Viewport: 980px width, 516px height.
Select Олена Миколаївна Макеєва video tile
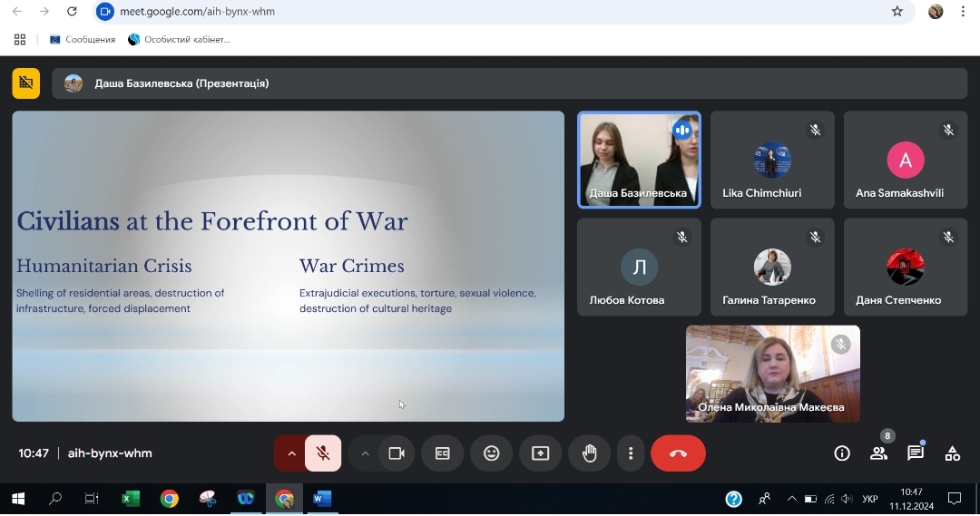[772, 374]
